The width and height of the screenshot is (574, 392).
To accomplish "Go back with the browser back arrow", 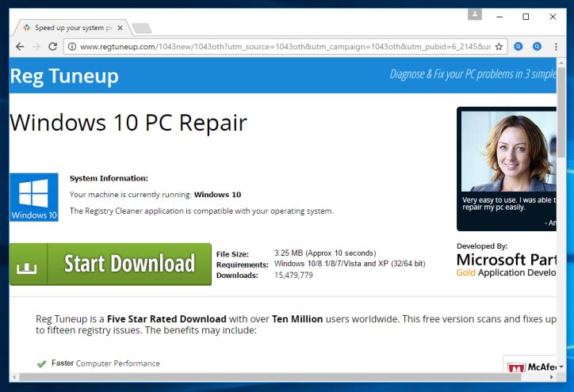I will [x=20, y=47].
